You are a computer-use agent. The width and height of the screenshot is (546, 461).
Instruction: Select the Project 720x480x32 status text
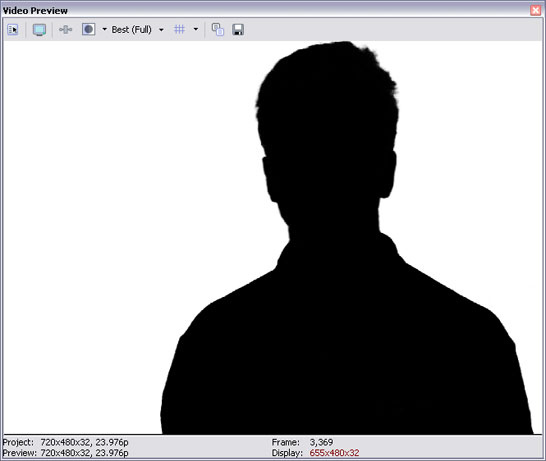[65, 442]
